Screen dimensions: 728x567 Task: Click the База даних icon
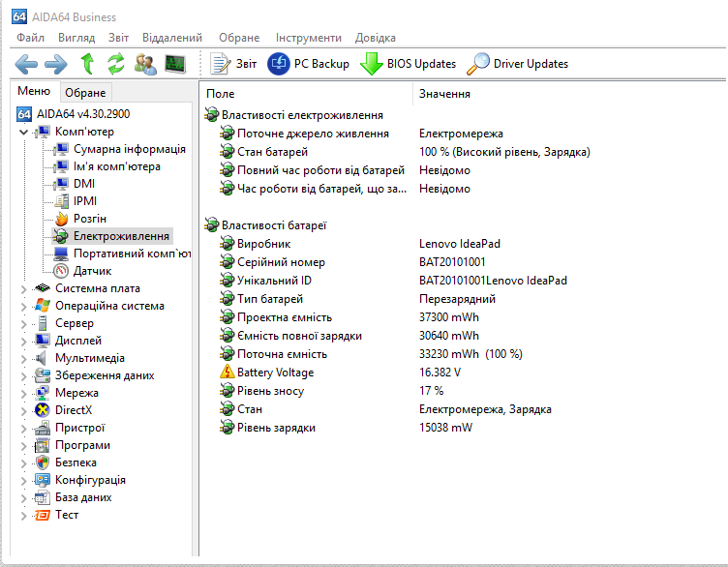pos(43,497)
